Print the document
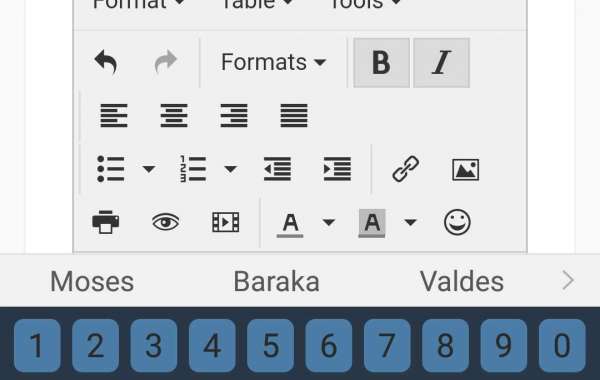The width and height of the screenshot is (600, 380). click(x=106, y=222)
